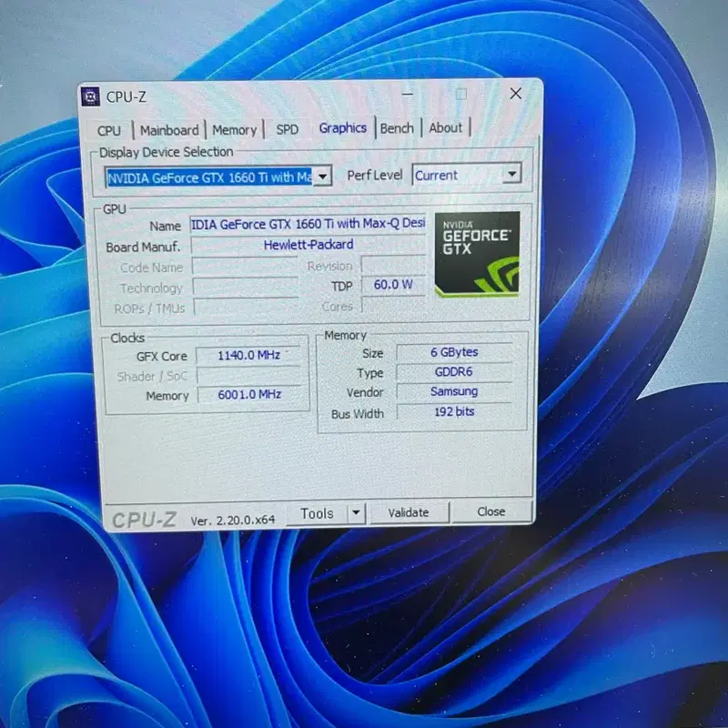Viewport: 728px width, 728px height.
Task: Click the memory type GDDR6 value
Action: tap(453, 372)
